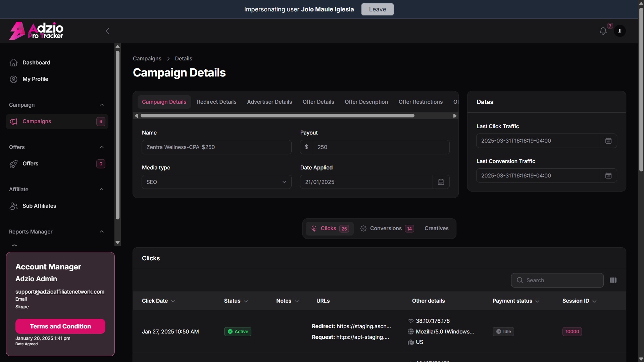Image resolution: width=644 pixels, height=362 pixels.
Task: Leave user impersonation
Action: [377, 9]
